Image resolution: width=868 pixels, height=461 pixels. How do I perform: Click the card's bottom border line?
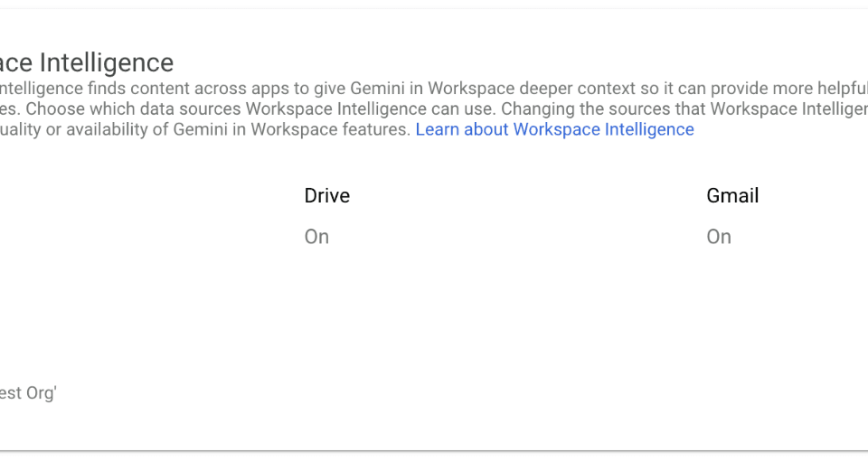click(434, 449)
